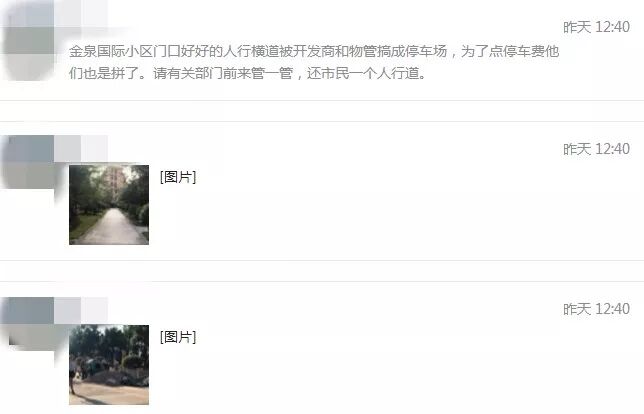Click the 昨天 12:40 timestamp of the path photo message

[x=596, y=149]
